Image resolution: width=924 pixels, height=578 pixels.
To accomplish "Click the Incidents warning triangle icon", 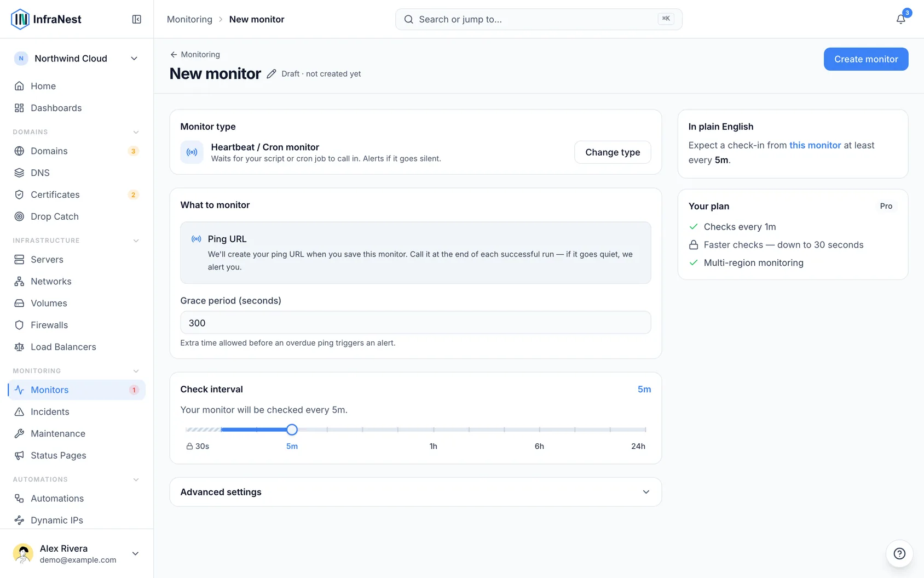I will [19, 411].
